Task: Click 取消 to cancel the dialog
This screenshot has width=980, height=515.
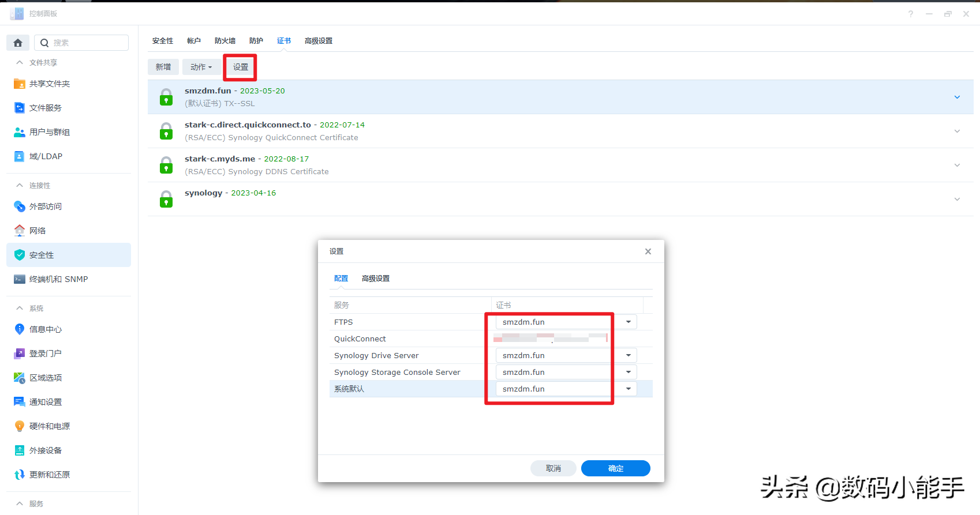Action: click(553, 468)
